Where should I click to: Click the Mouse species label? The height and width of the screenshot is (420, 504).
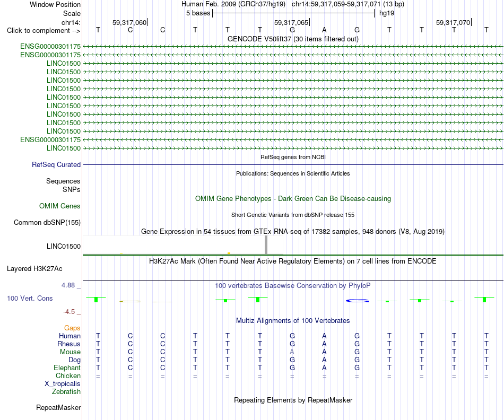tap(70, 352)
